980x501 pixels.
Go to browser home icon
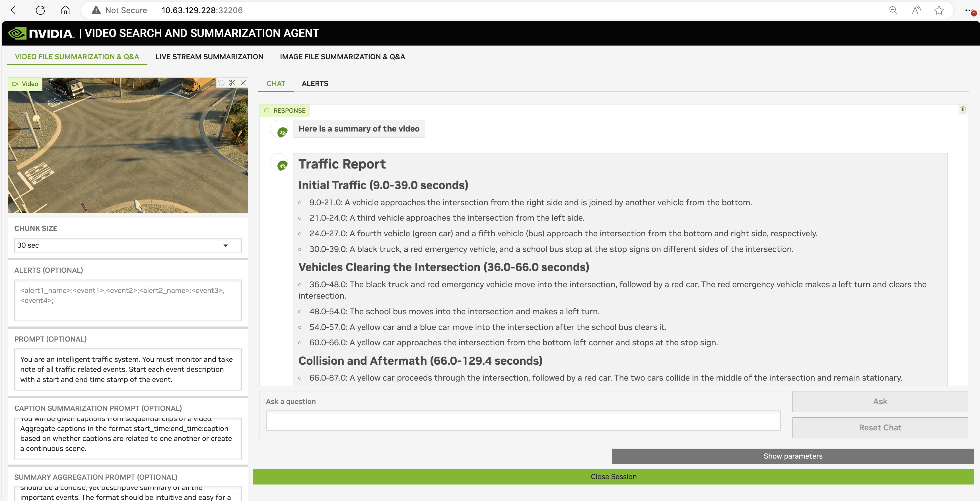(65, 10)
